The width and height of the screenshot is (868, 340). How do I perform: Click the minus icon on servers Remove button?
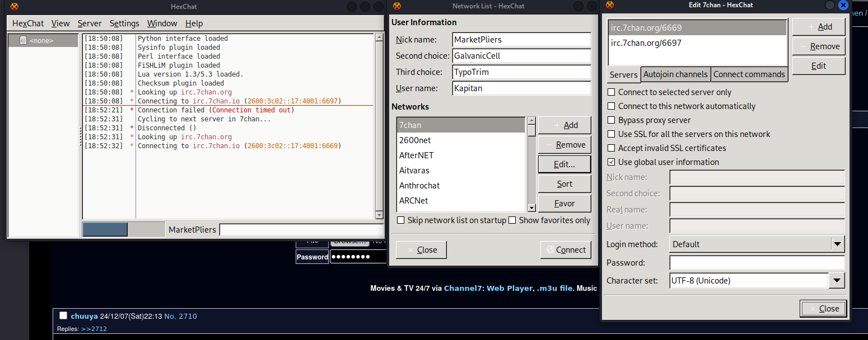804,46
